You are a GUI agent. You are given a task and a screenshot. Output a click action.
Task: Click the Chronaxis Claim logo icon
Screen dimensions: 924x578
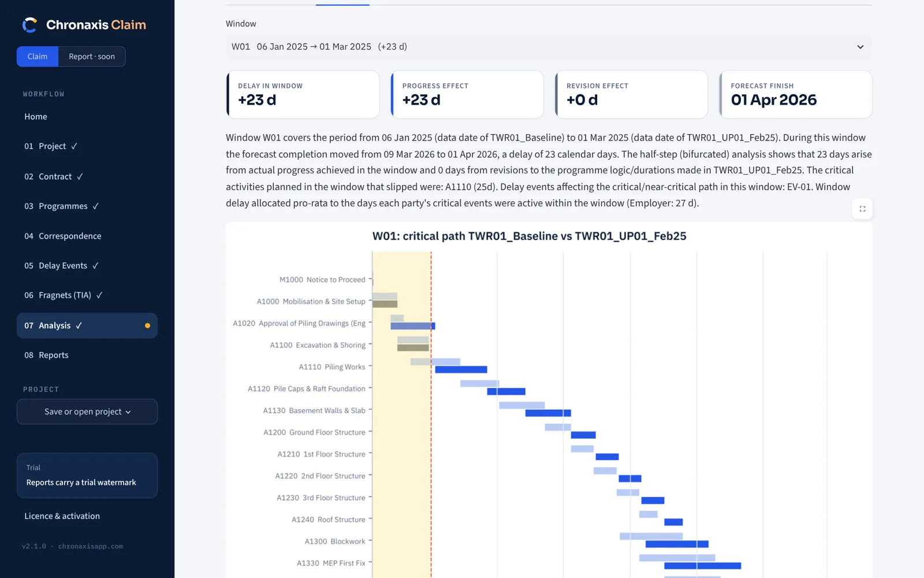pyautogui.click(x=30, y=25)
